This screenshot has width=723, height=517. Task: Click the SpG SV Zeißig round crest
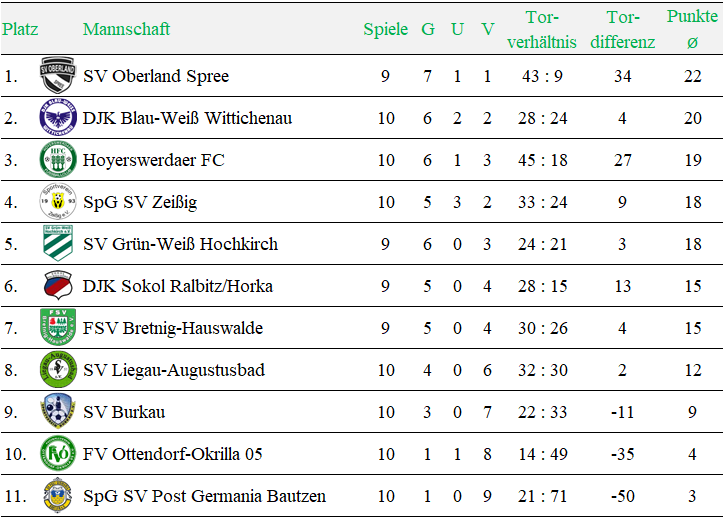coord(58,202)
